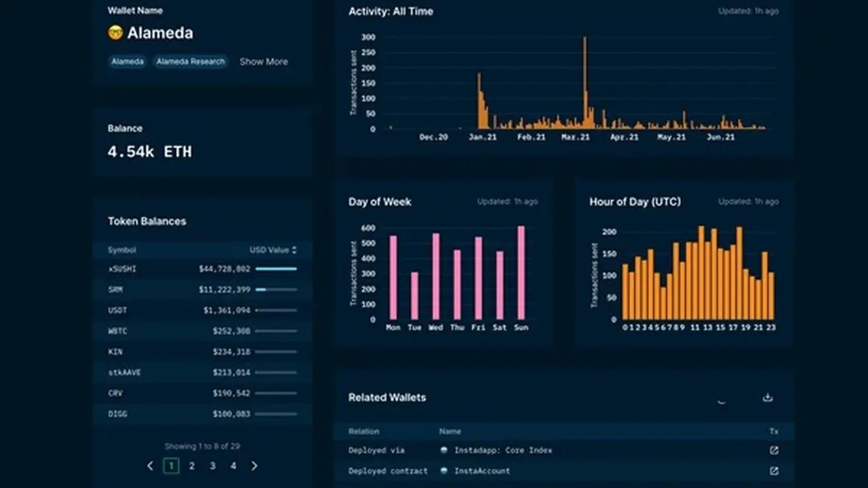Image resolution: width=868 pixels, height=488 pixels.
Task: Click InstaAccount wallet dot icon
Action: click(444, 471)
